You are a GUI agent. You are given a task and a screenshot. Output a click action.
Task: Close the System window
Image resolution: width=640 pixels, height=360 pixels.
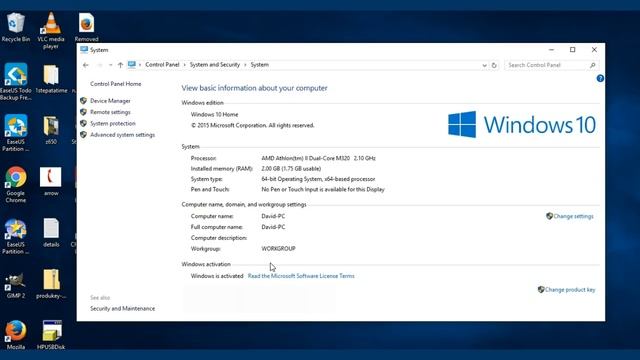click(x=594, y=50)
